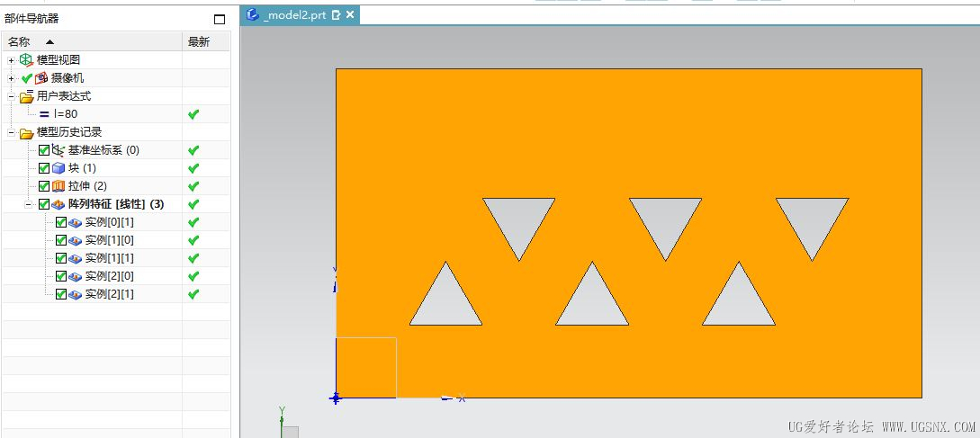Click the icon beside 实例[2][0]
Image resolution: width=980 pixels, height=438 pixels.
click(x=76, y=277)
